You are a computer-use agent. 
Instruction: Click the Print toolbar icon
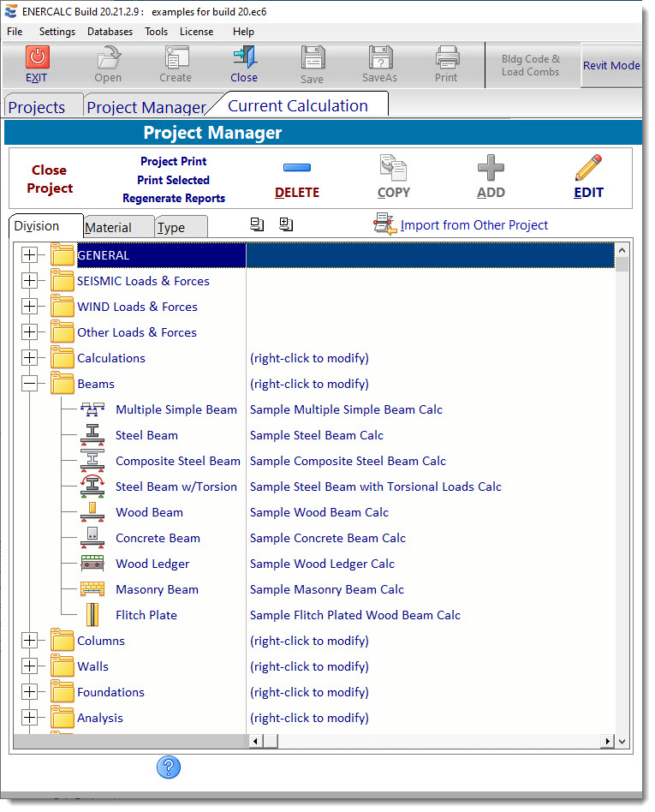point(446,57)
